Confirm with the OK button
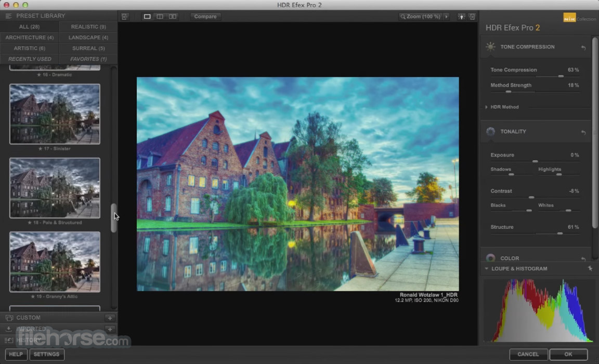 tap(568, 355)
